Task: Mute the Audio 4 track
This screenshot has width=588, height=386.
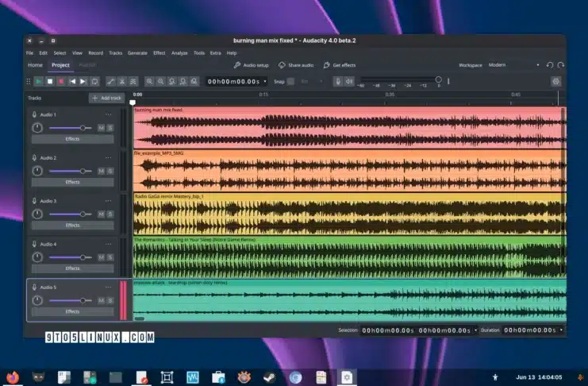Action: point(102,257)
